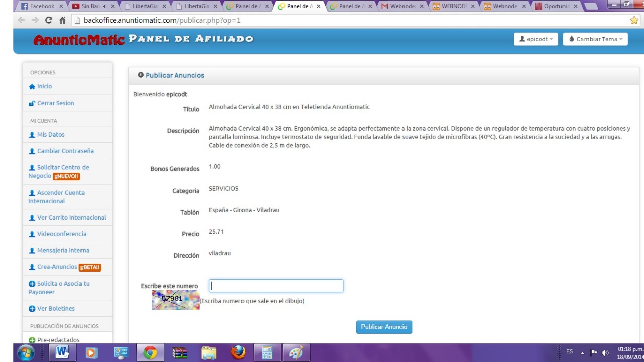
Task: Go to Inicio in the sidebar
Action: (44, 86)
